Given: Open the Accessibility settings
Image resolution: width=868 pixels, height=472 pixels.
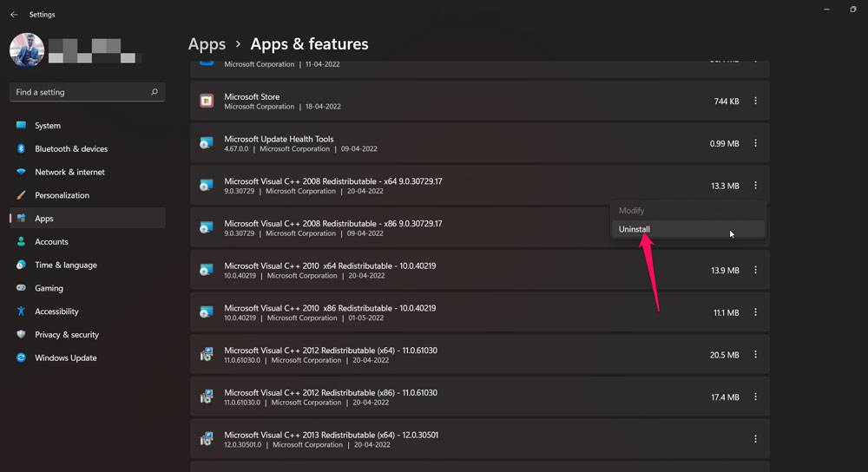Looking at the screenshot, I should (56, 311).
